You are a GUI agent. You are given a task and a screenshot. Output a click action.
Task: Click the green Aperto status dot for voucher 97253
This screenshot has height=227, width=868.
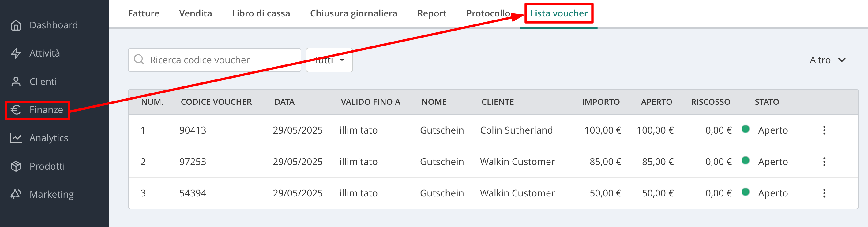(745, 160)
